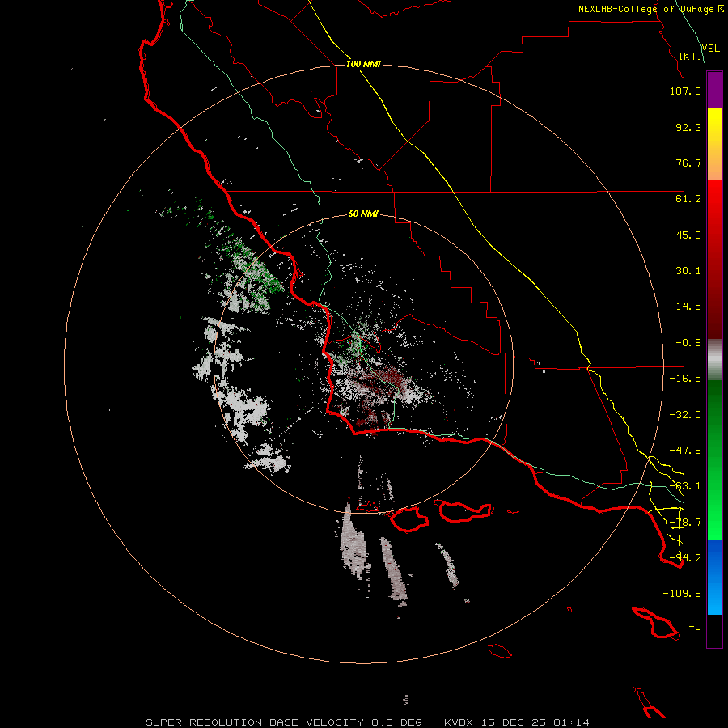Viewport: 728px width, 728px height.
Task: Click the NEXLAB-College of DuPage label
Action: coord(651,9)
